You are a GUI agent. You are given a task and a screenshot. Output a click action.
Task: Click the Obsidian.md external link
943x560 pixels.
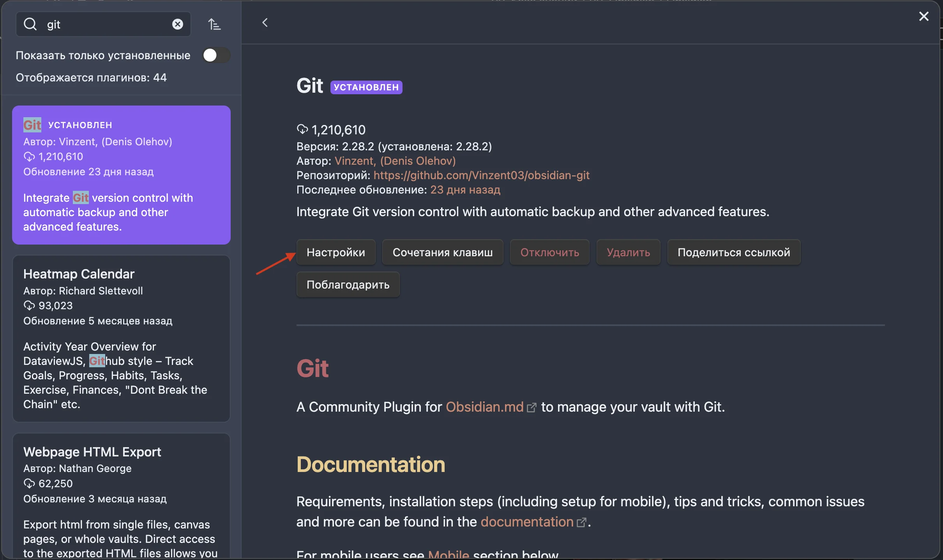(485, 407)
